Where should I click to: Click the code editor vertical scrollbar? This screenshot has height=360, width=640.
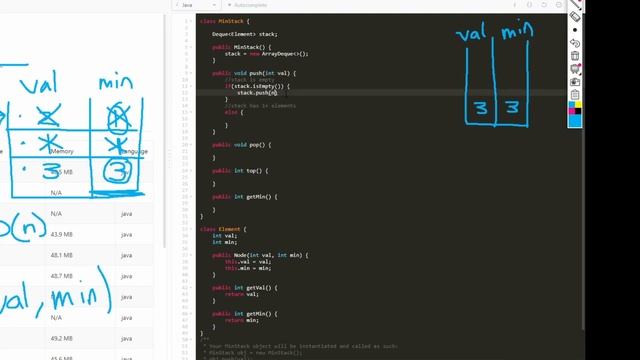click(x=583, y=229)
